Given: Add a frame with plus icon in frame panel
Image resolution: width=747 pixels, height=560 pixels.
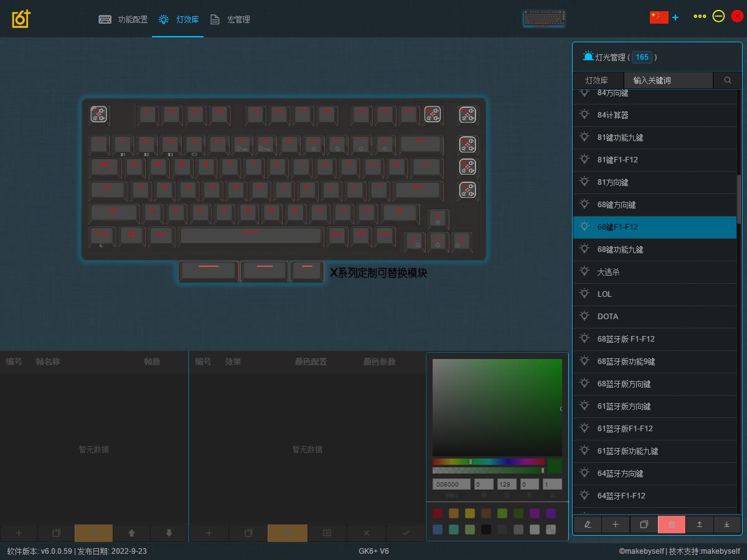Looking at the screenshot, I should (19, 533).
